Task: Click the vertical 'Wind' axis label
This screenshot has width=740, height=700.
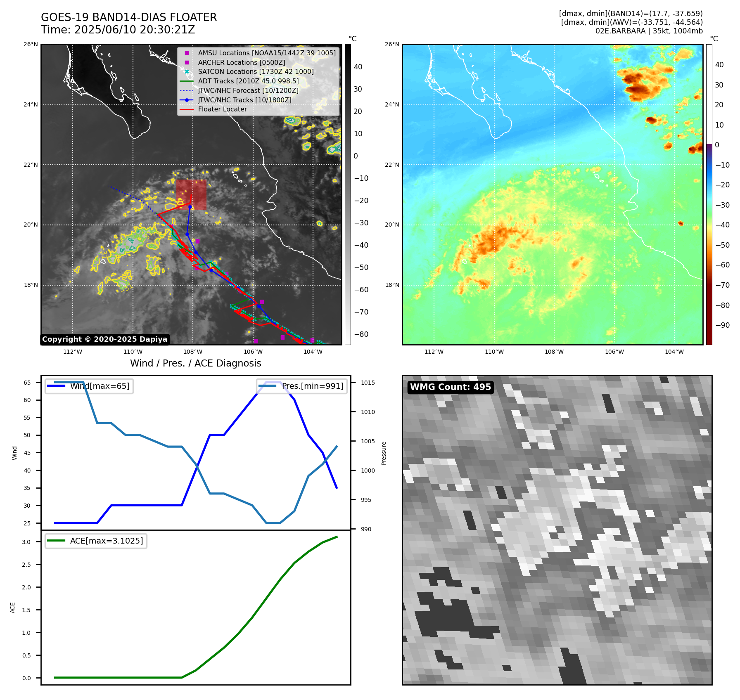Action: click(x=15, y=453)
